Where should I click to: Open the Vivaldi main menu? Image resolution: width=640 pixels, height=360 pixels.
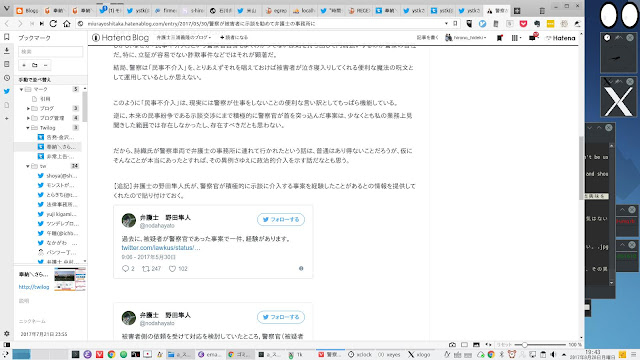point(6,8)
